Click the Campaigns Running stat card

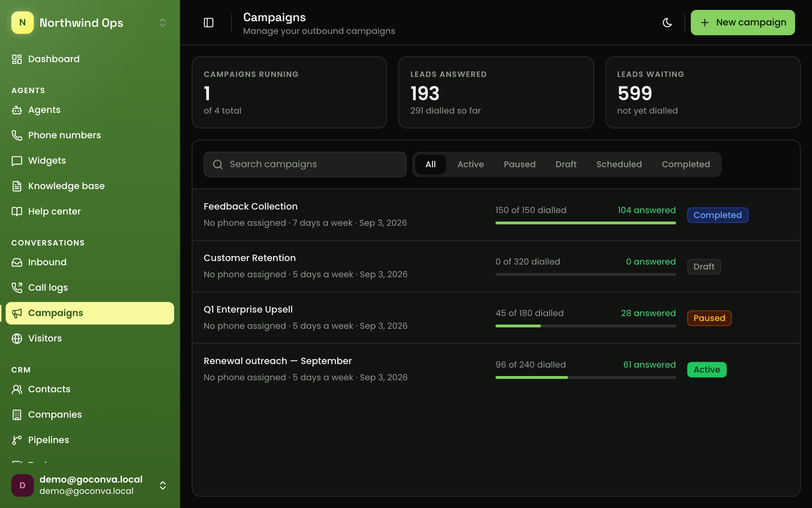(x=289, y=92)
